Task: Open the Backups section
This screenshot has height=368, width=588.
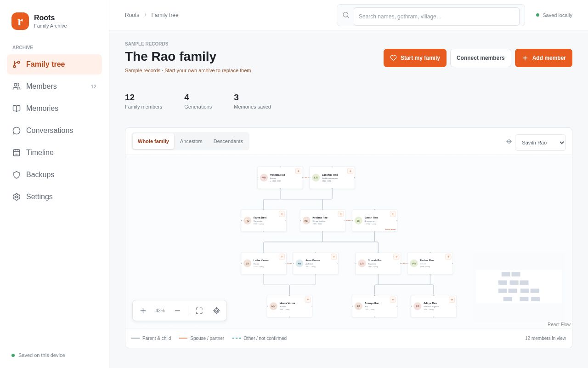Action: [x=54, y=175]
